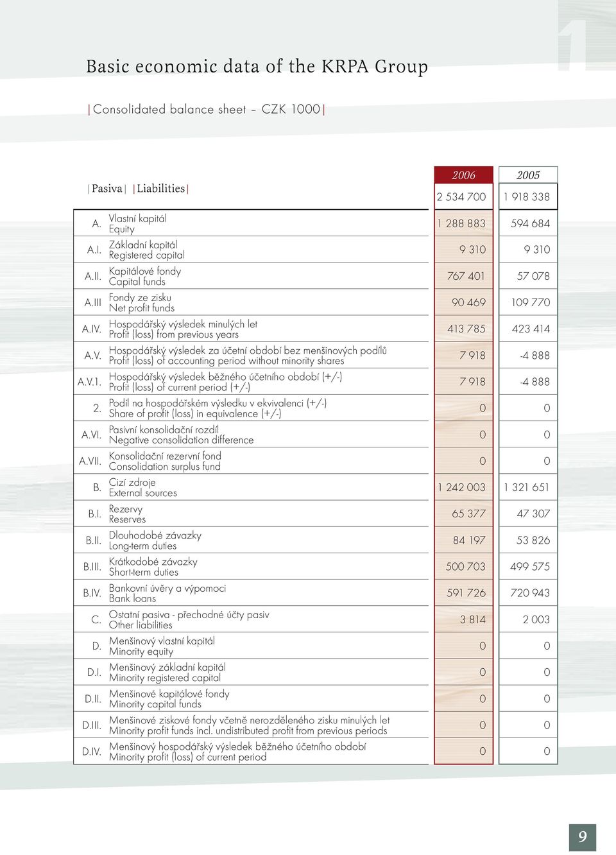
Task: Click the value 500 703
Action: (x=466, y=567)
